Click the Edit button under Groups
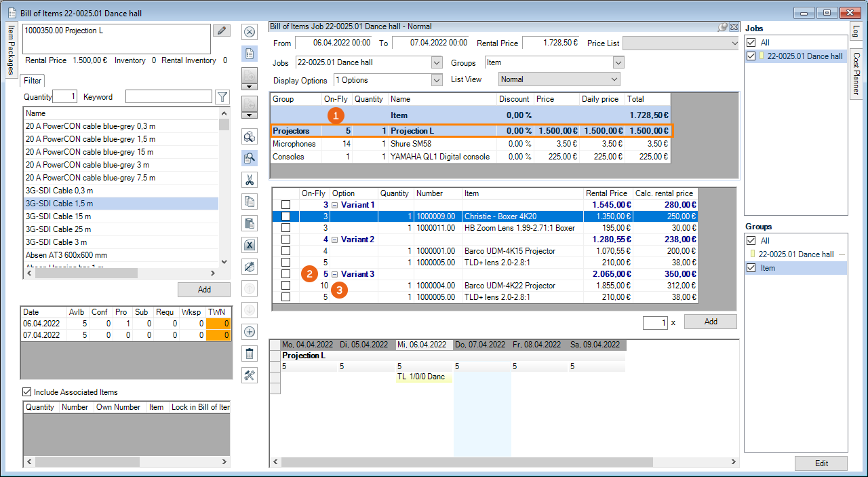 [821, 463]
